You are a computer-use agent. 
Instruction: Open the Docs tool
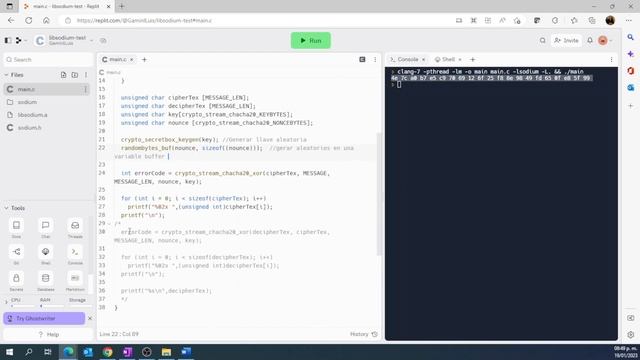tap(16, 229)
